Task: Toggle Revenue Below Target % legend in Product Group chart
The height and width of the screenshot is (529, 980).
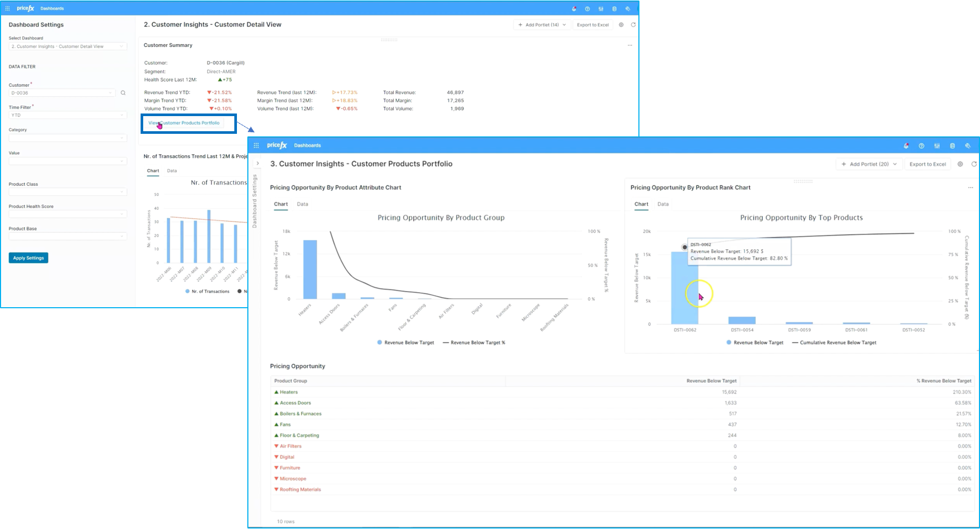Action: tap(474, 343)
